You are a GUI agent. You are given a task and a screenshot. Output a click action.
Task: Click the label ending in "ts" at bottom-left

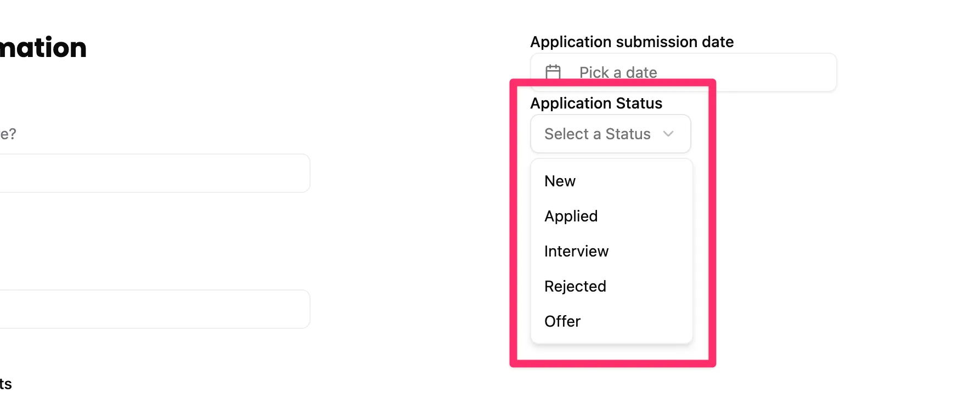tap(5, 384)
